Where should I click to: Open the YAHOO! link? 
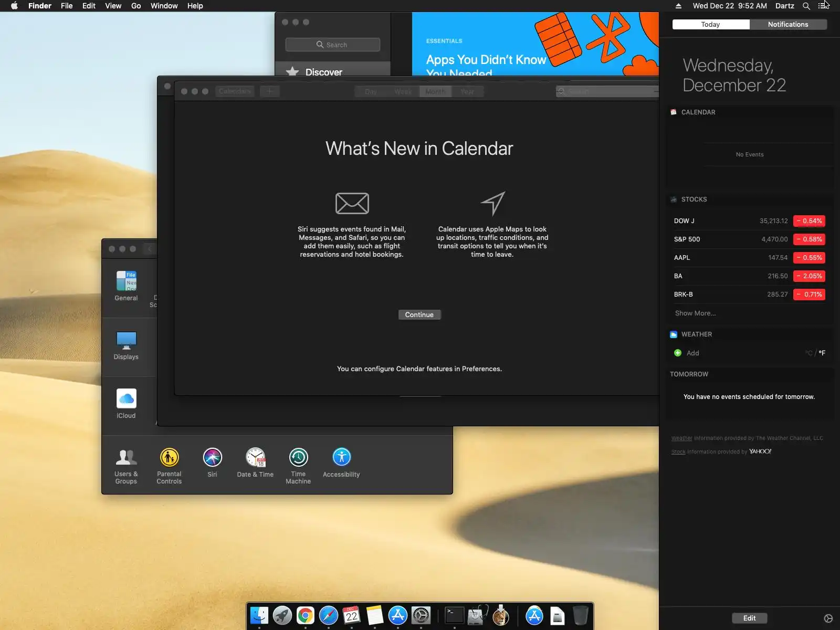click(760, 451)
